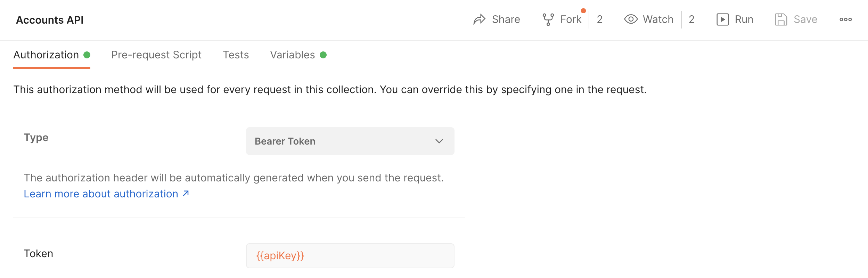
Task: Open the Tests tab
Action: pyautogui.click(x=236, y=55)
